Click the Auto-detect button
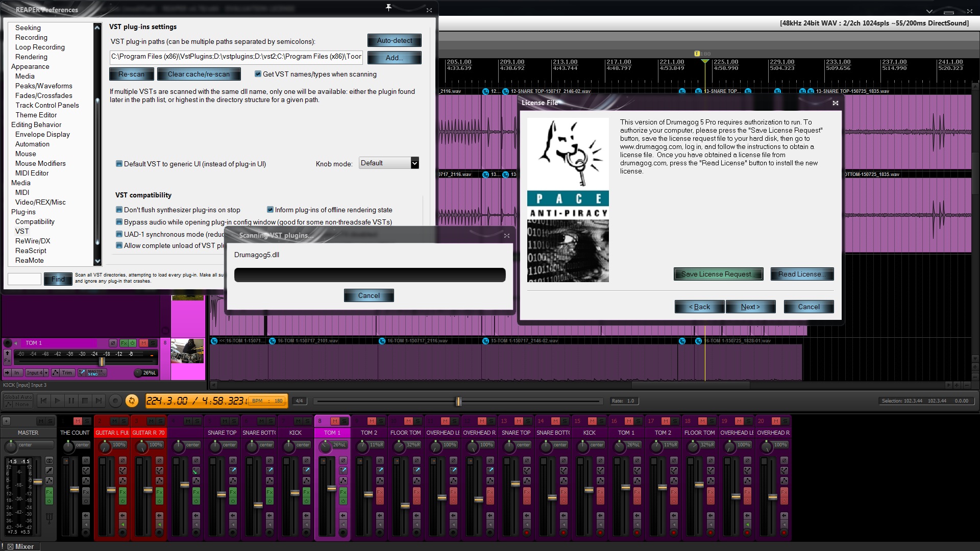This screenshot has height=551, width=980. click(395, 40)
